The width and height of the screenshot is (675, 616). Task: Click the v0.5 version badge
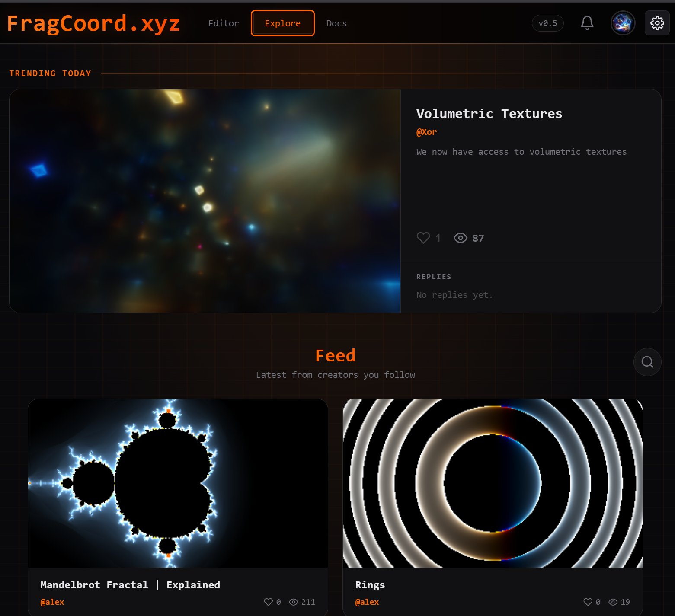(x=547, y=23)
